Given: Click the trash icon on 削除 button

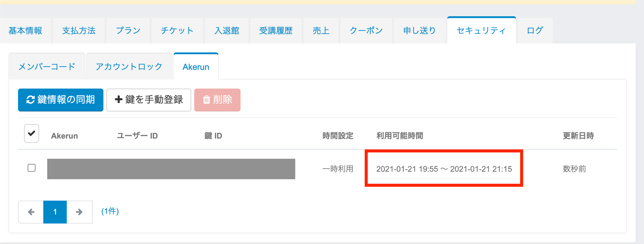Looking at the screenshot, I should click(x=206, y=100).
